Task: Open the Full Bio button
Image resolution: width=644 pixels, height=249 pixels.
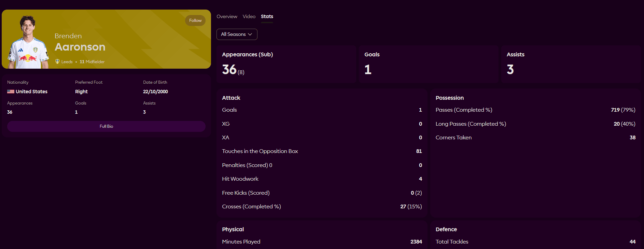Action: [x=106, y=126]
